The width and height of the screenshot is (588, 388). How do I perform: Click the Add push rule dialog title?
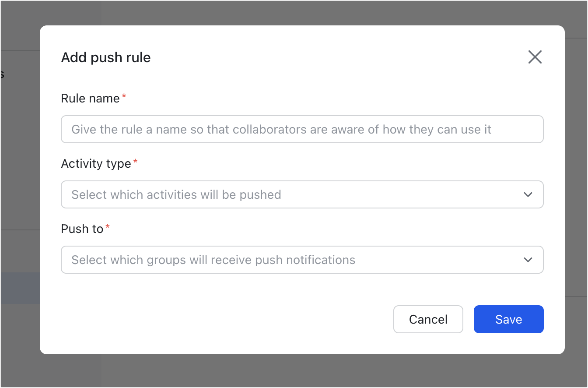click(105, 57)
